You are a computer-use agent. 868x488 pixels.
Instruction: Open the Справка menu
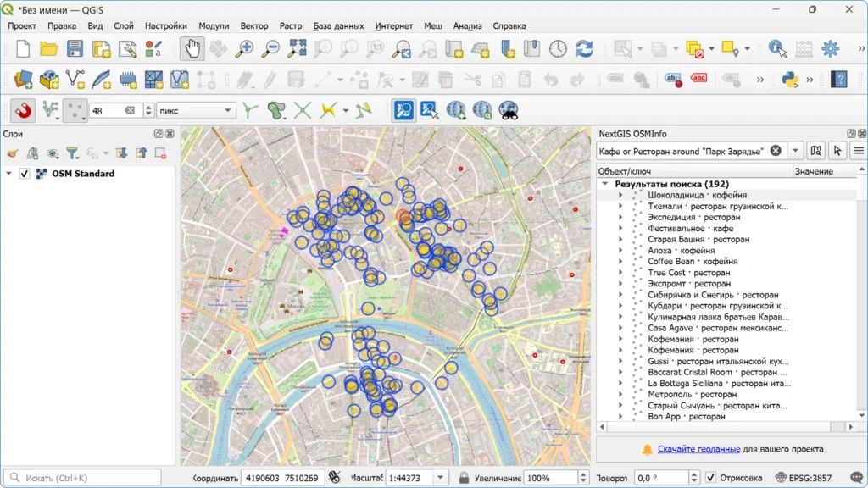[x=509, y=25]
